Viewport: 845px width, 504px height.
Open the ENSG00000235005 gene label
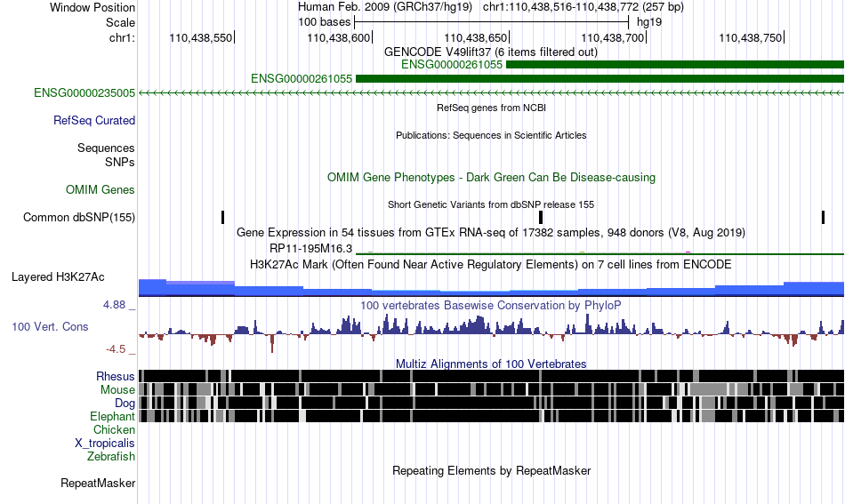[x=84, y=92]
